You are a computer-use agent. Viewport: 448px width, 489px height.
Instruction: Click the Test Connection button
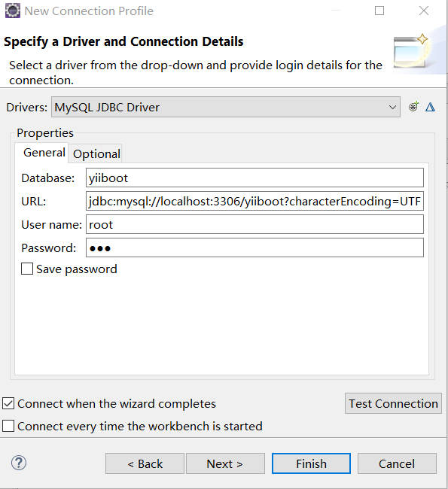pyautogui.click(x=393, y=403)
